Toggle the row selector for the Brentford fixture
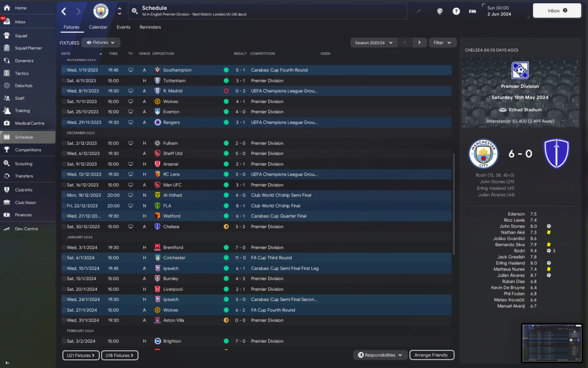 click(x=64, y=247)
